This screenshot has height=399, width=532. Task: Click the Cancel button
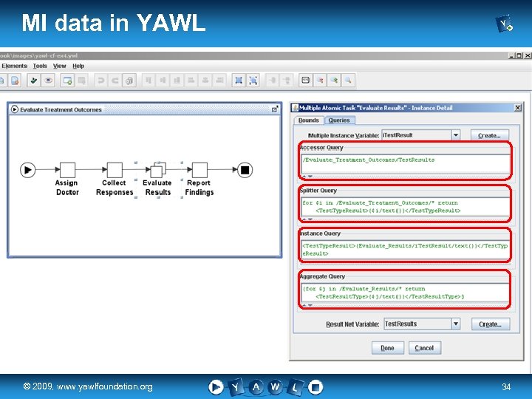(424, 348)
